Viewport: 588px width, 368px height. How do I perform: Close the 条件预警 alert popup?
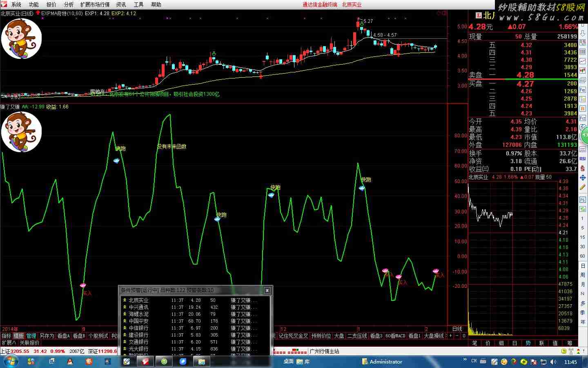[267, 290]
